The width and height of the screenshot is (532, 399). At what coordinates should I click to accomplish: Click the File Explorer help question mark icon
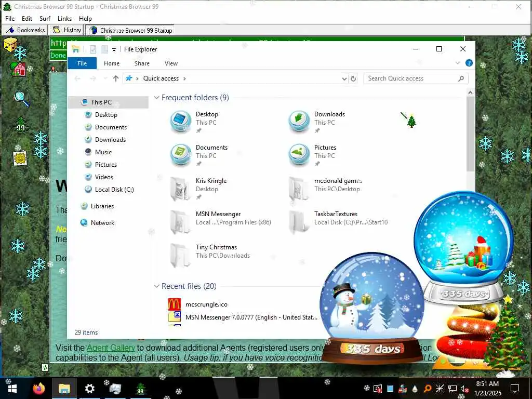click(x=469, y=63)
